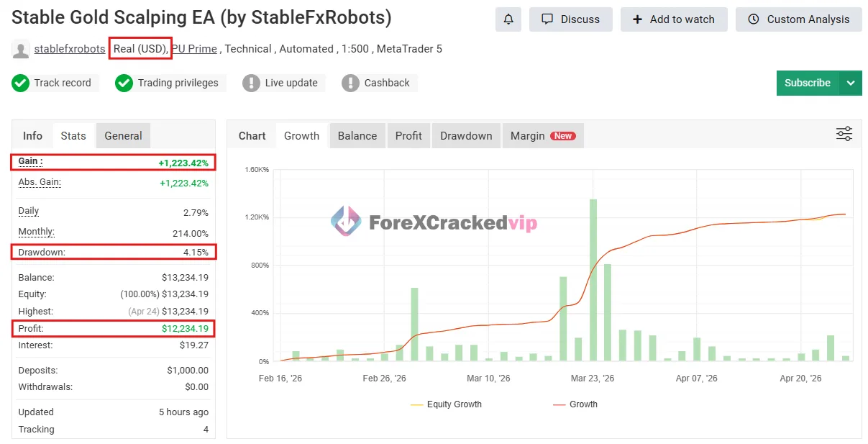The height and width of the screenshot is (444, 868).
Task: Click the bell notification icon
Action: click(508, 19)
